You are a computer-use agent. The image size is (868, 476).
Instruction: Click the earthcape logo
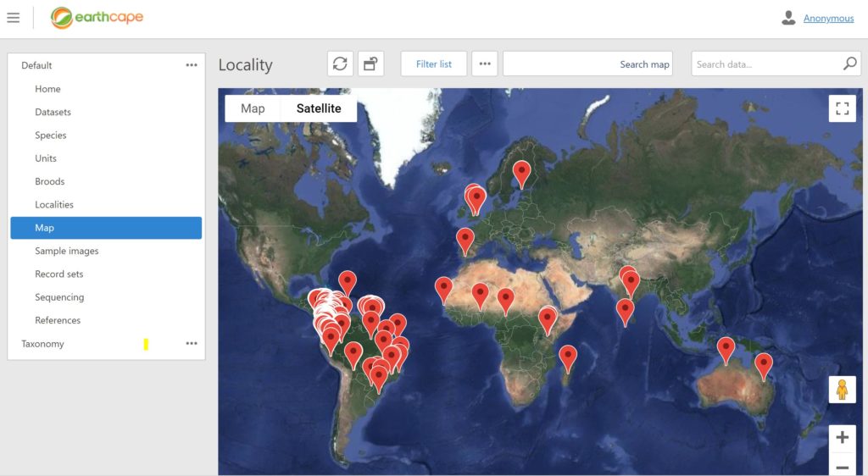tap(97, 18)
